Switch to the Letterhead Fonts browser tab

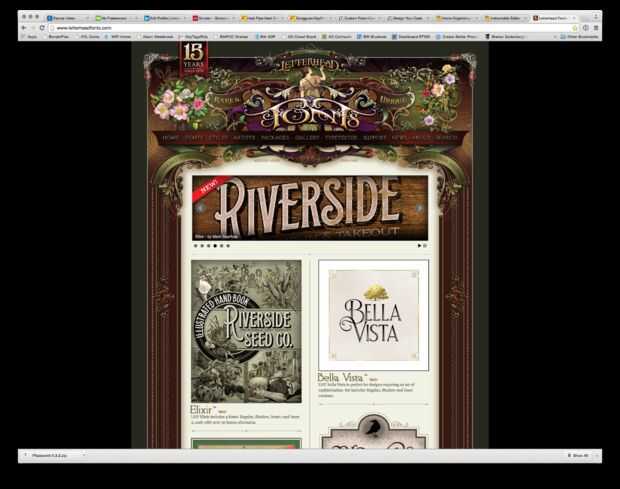click(x=553, y=18)
